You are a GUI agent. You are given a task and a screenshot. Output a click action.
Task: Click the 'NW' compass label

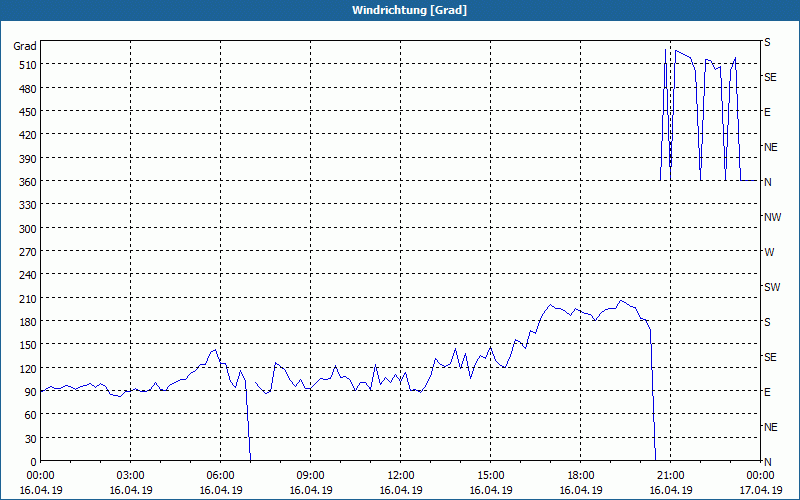772,217
